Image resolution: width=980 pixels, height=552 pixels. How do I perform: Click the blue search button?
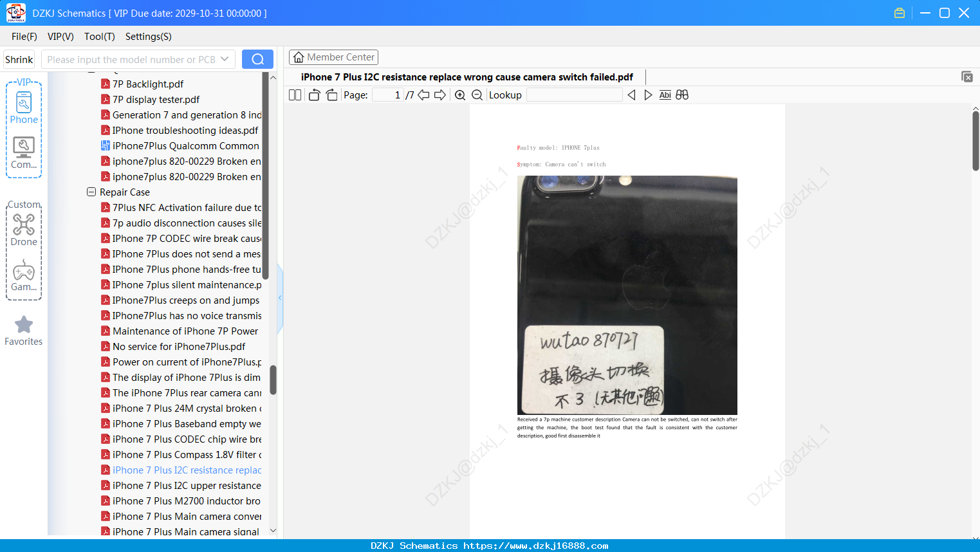click(x=257, y=59)
